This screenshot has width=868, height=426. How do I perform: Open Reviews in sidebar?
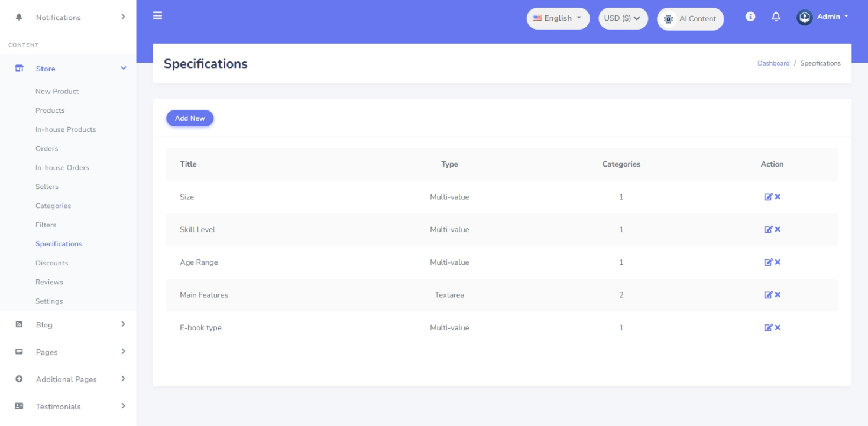click(49, 282)
